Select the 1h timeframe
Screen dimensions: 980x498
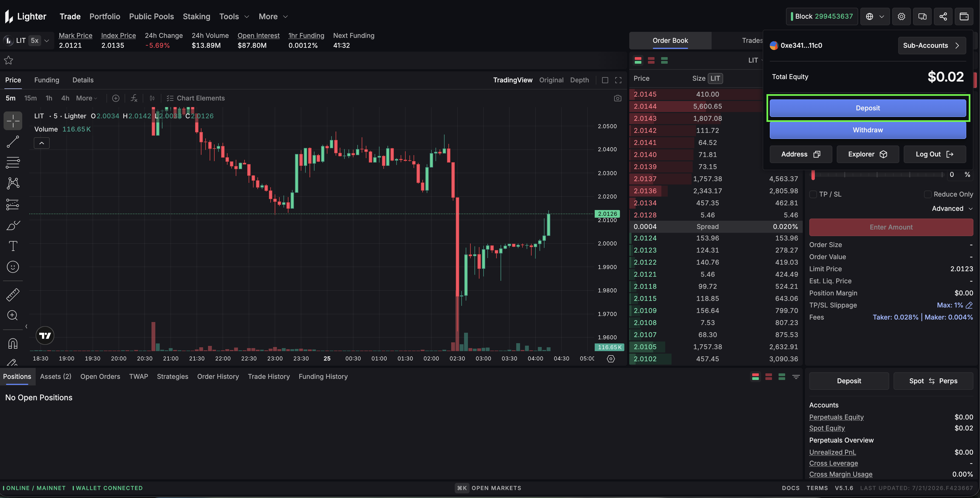click(49, 98)
